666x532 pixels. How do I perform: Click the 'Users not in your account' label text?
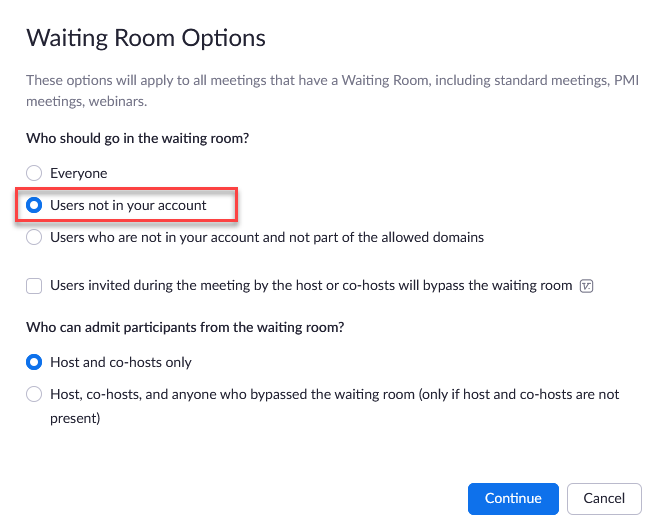pos(128,205)
